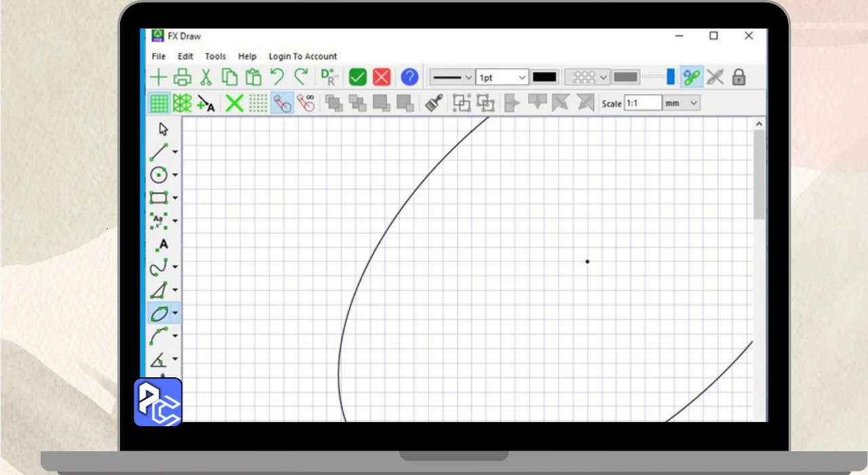868x475 pixels.
Task: Open the Edit menu
Action: click(x=185, y=56)
